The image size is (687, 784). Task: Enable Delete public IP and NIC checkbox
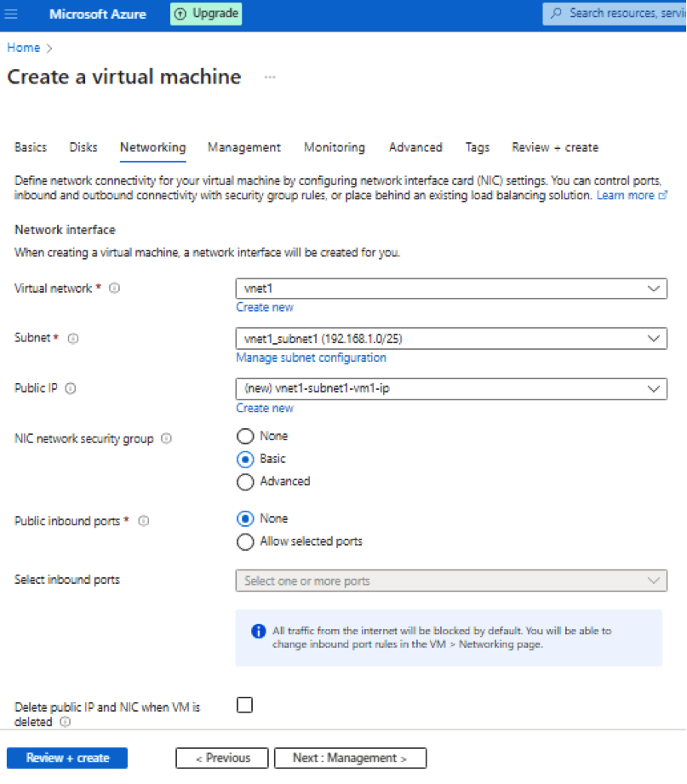point(245,705)
